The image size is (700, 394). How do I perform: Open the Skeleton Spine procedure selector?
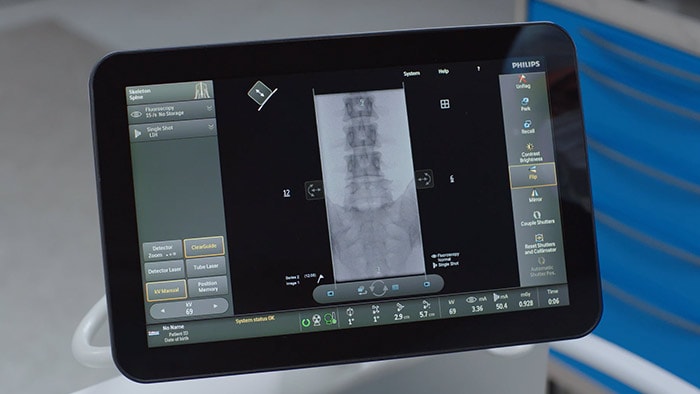170,92
